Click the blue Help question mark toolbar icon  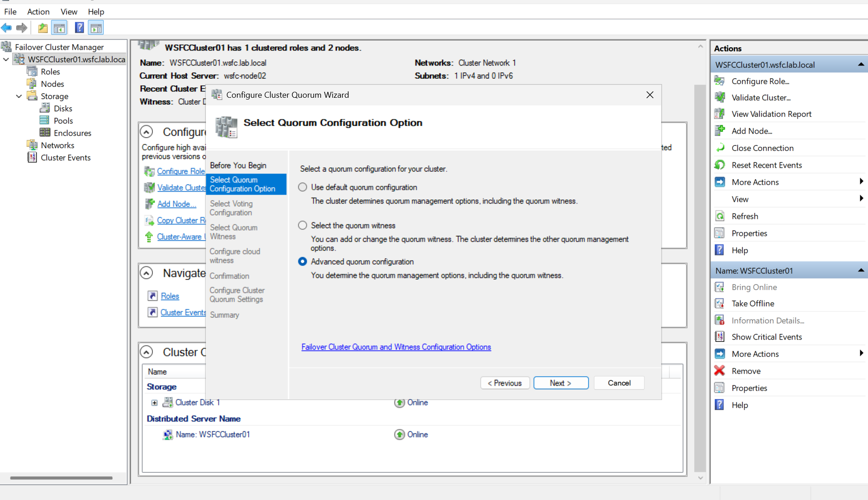pos(79,28)
